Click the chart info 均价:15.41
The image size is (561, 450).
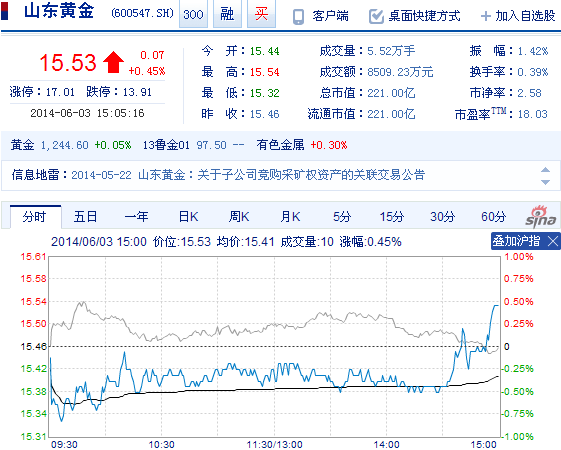[x=245, y=242]
